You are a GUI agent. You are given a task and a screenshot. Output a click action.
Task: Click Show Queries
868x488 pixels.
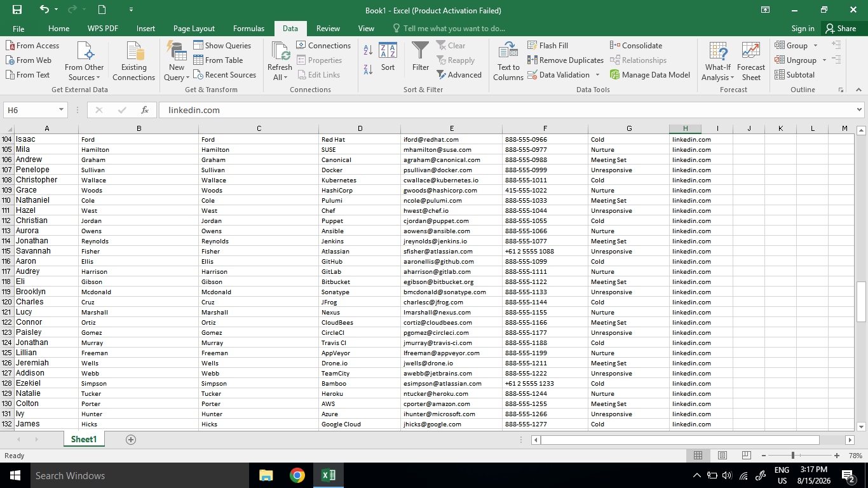click(222, 46)
